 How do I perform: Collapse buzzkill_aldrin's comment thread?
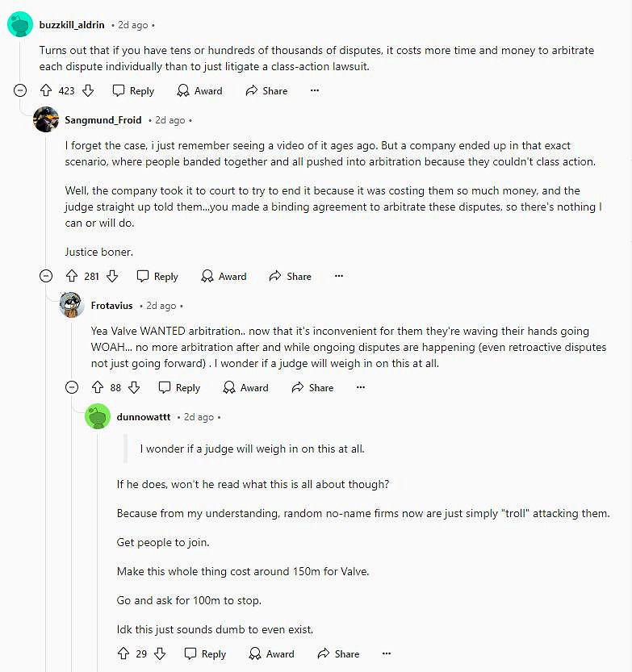pyautogui.click(x=20, y=91)
